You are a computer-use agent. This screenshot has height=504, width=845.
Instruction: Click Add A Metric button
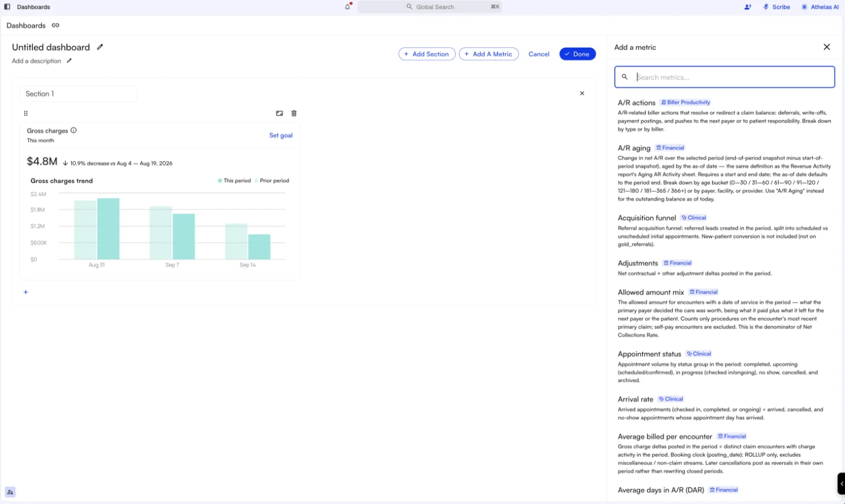click(x=489, y=54)
